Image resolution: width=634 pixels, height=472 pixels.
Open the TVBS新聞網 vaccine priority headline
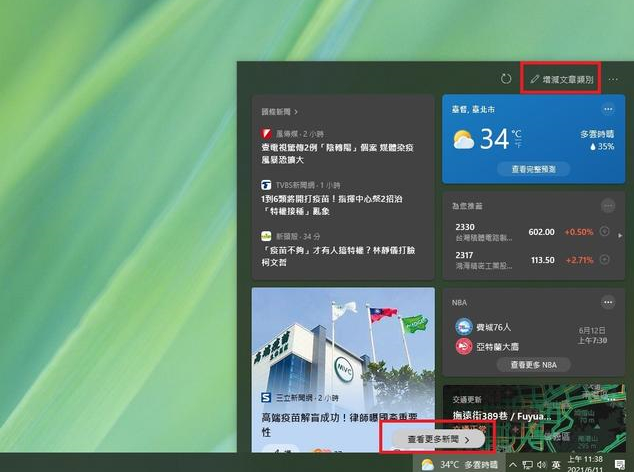tap(332, 205)
